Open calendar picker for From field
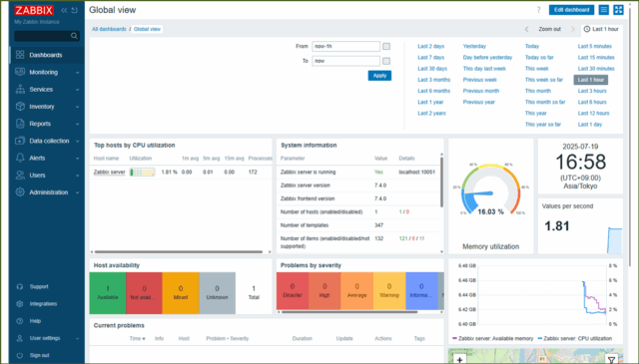Screen dimensions: 639x364 [386, 47]
